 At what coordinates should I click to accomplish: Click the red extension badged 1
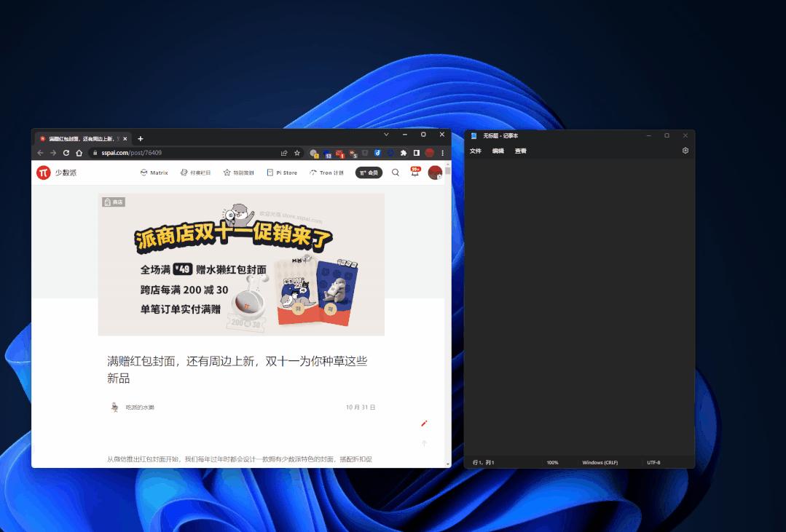point(340,154)
